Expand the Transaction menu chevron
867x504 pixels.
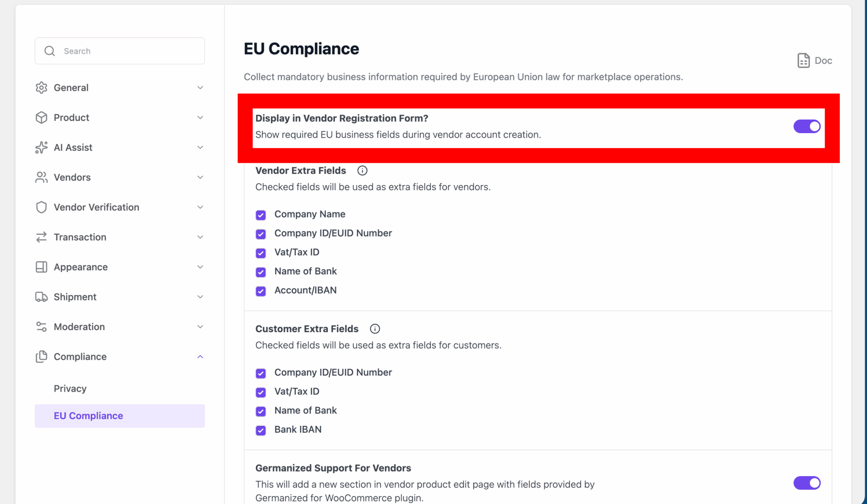pyautogui.click(x=200, y=237)
